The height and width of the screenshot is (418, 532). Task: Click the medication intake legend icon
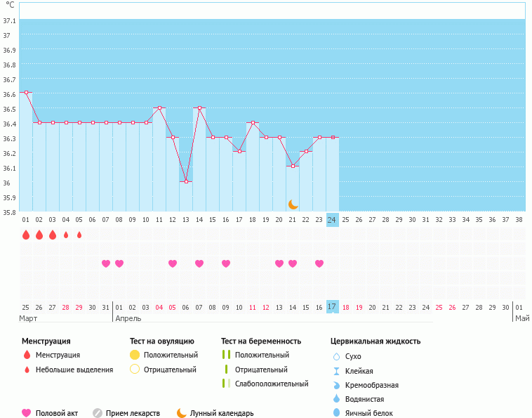(x=98, y=413)
